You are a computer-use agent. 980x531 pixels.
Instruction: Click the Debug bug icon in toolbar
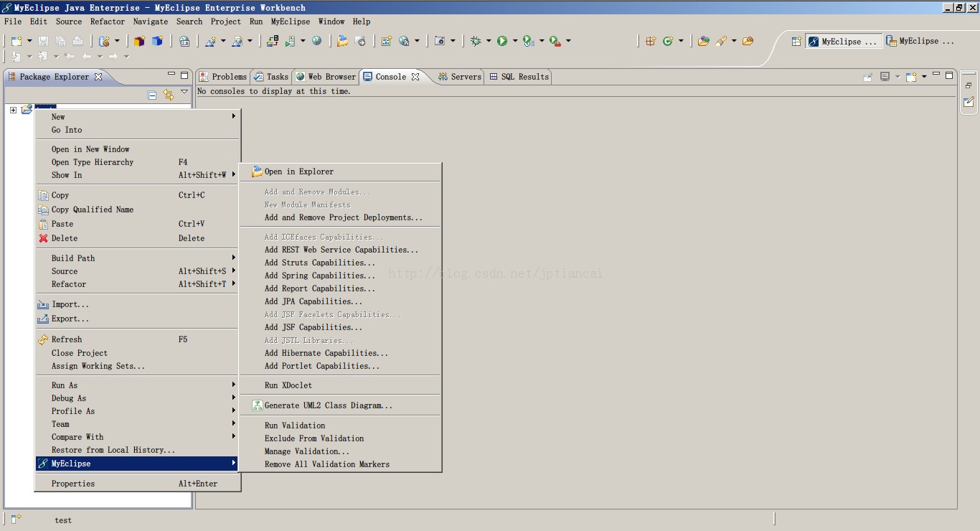click(x=476, y=41)
